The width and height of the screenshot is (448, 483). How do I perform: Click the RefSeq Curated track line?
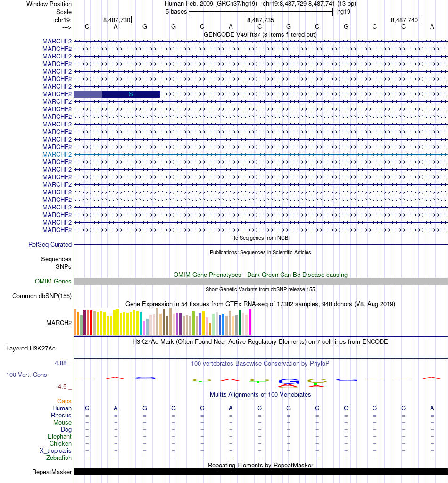[260, 245]
